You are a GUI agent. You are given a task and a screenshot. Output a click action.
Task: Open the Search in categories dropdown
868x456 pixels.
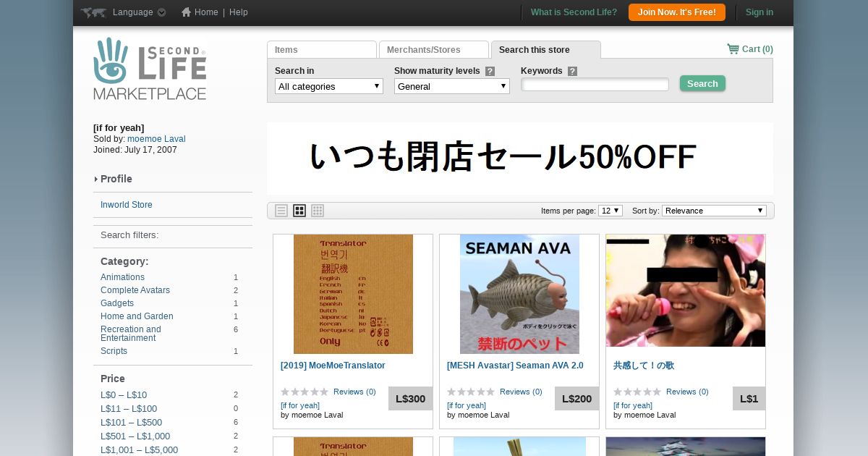pyautogui.click(x=329, y=86)
